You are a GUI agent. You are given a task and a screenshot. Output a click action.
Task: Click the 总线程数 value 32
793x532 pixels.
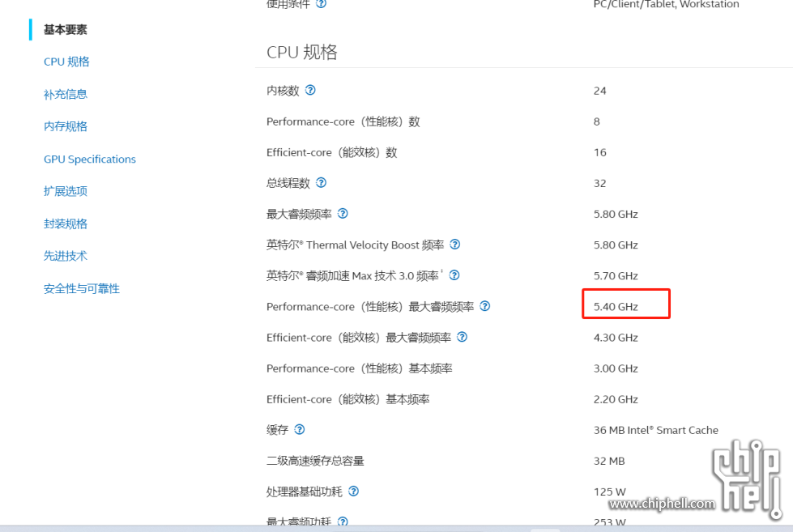[x=599, y=184]
